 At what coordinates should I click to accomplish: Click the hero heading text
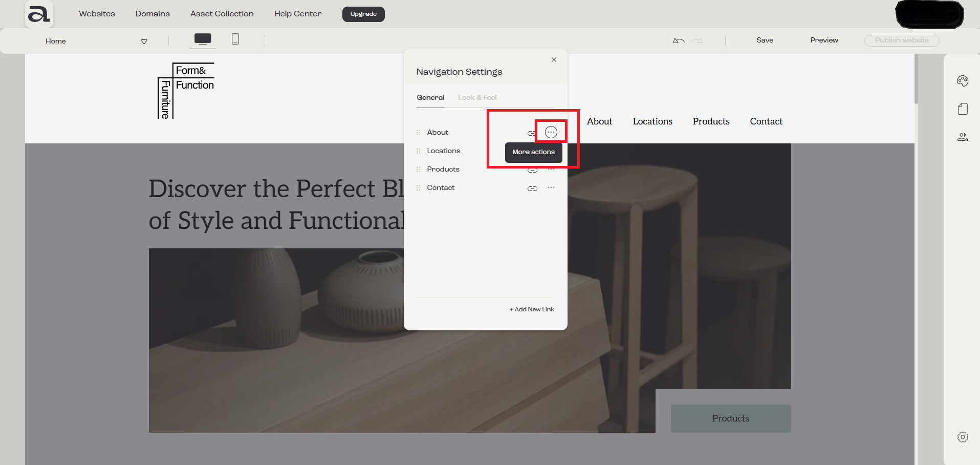coord(276,204)
